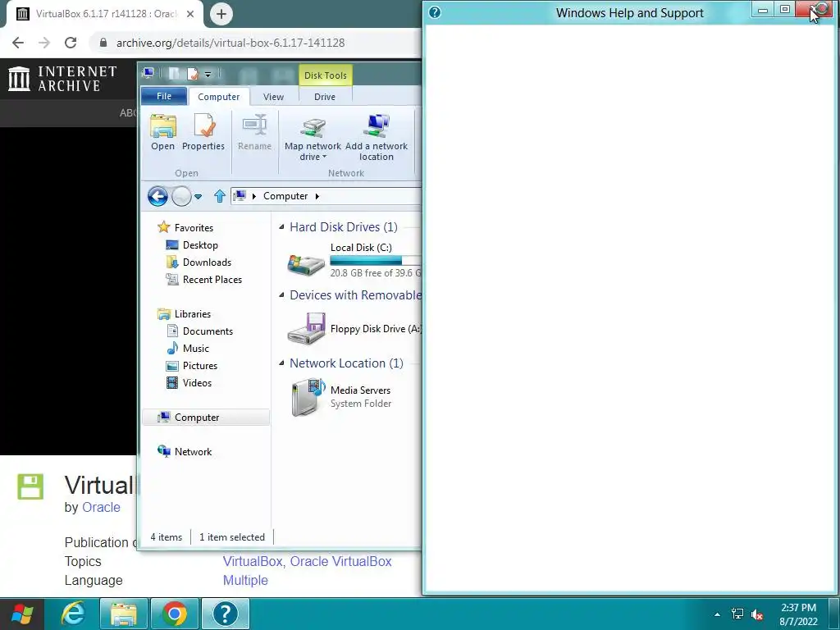Click the computer icon in Explorer title bar
The width and height of the screenshot is (840, 630).
point(148,73)
